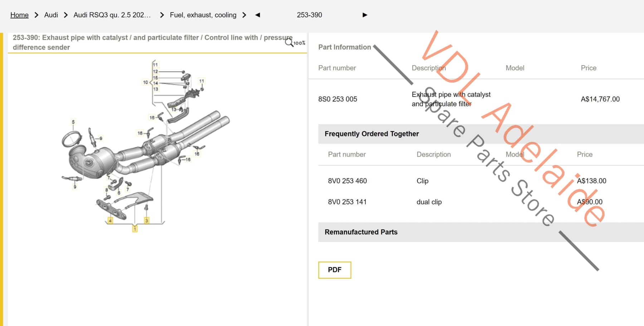644x326 pixels.
Task: Click the Part Information heading
Action: pyautogui.click(x=345, y=47)
